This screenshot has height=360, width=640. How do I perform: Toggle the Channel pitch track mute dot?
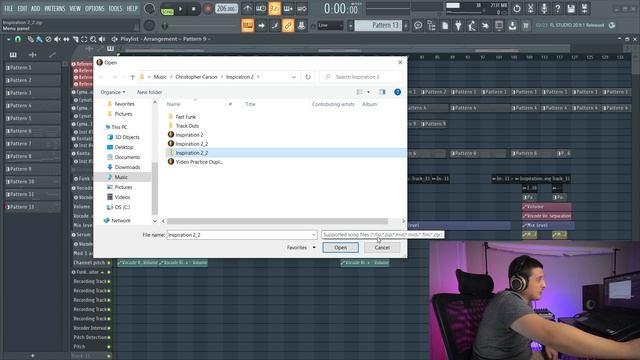pos(109,263)
